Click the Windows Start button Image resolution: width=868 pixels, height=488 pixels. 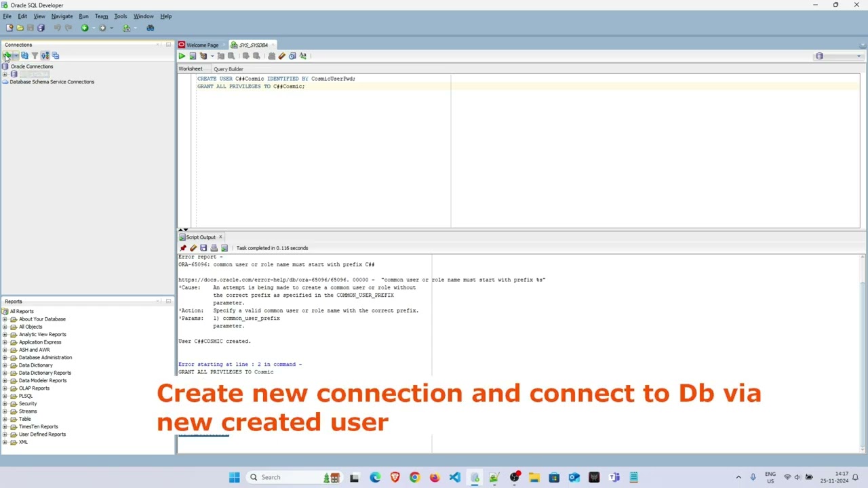click(x=234, y=477)
